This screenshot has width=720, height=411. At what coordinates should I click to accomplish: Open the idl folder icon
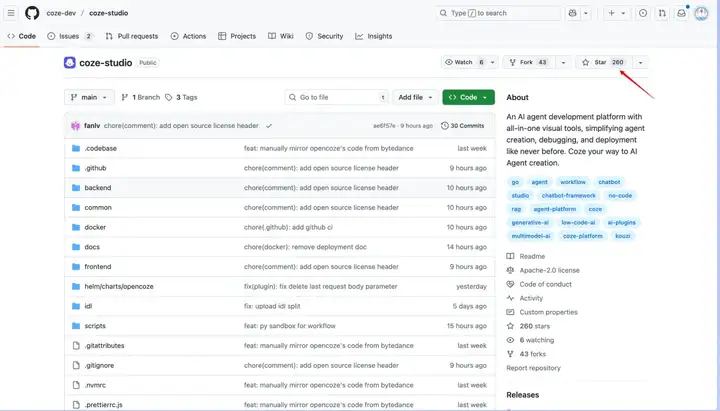76,306
